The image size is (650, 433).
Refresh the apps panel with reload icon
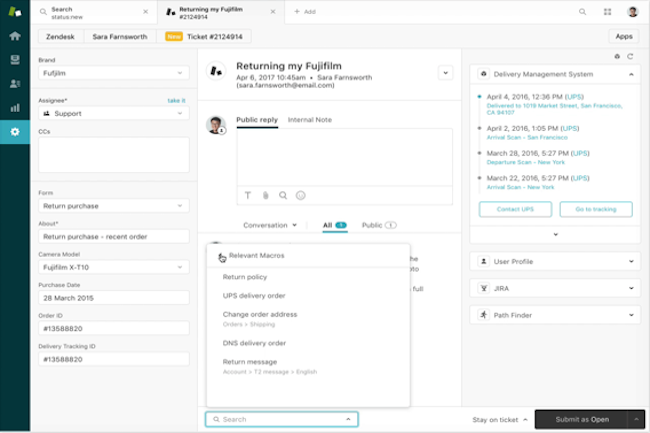coord(629,56)
